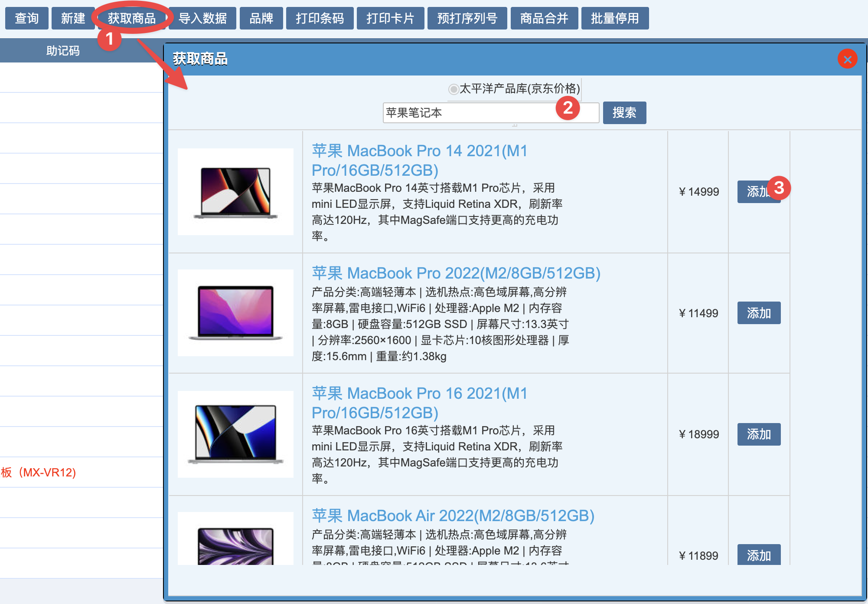868x604 pixels.
Task: Open MacBook Air 2022 M2 product link
Action: pyautogui.click(x=453, y=515)
